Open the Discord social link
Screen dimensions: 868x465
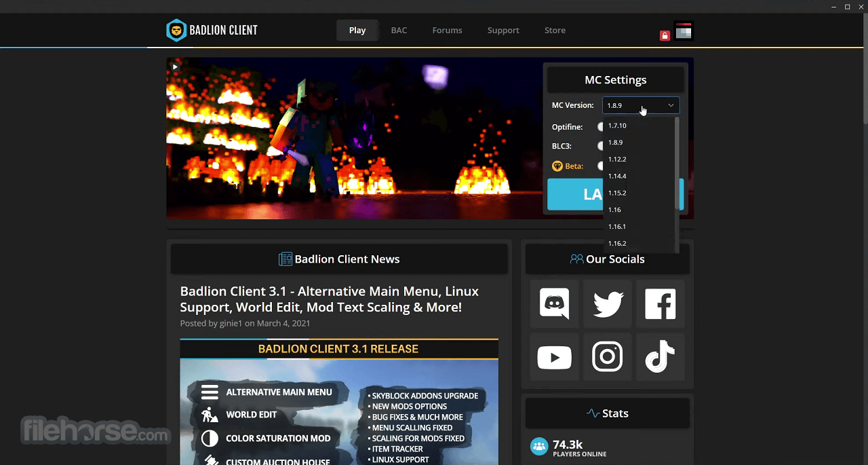[x=554, y=303]
